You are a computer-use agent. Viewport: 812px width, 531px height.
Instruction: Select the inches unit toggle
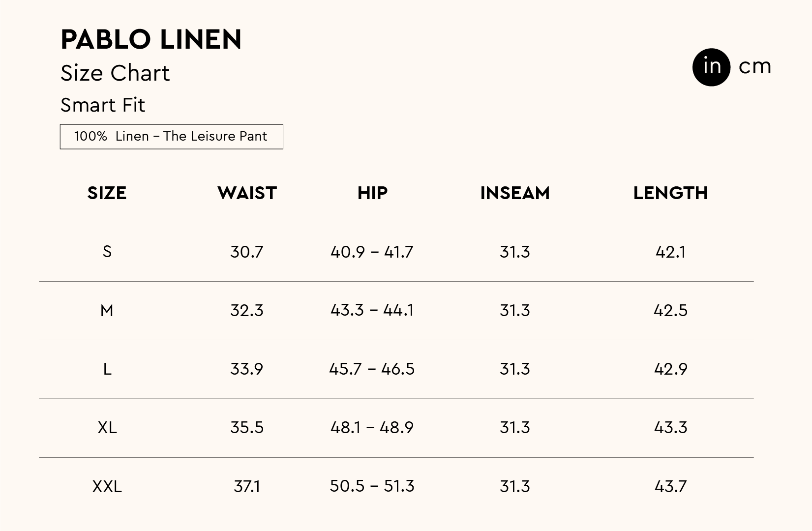coord(711,67)
